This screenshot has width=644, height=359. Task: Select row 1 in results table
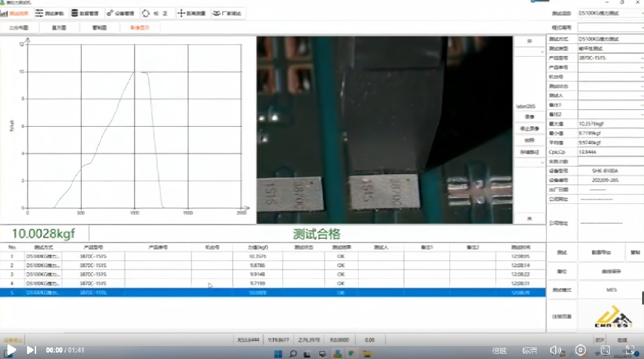coord(258,256)
